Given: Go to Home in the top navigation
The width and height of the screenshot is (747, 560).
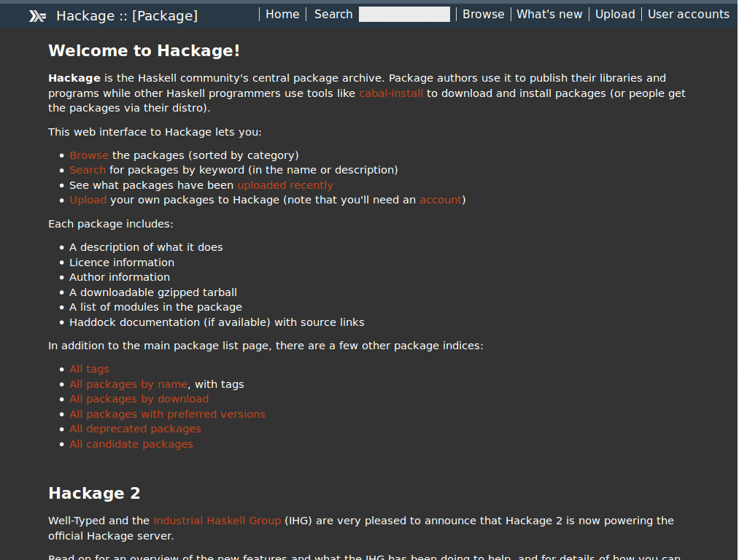Looking at the screenshot, I should [x=282, y=15].
